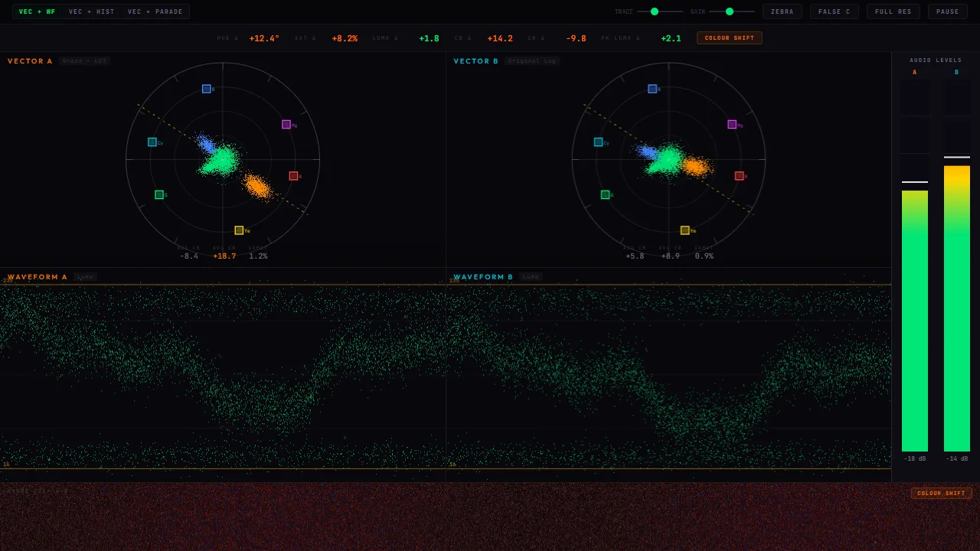Select the blue B target box in Vector A
This screenshot has width=980, height=551.
tap(207, 89)
